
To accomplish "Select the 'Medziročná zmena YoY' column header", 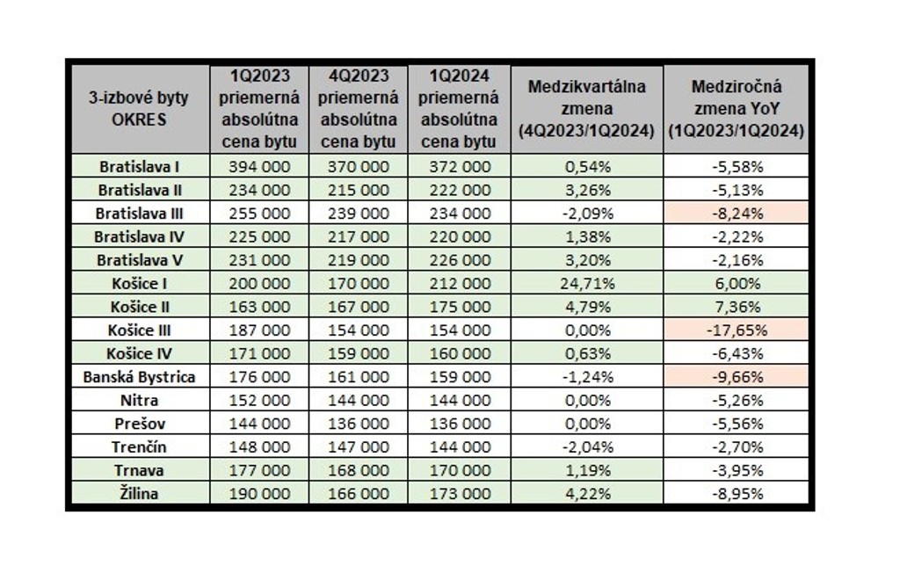I will [x=736, y=109].
